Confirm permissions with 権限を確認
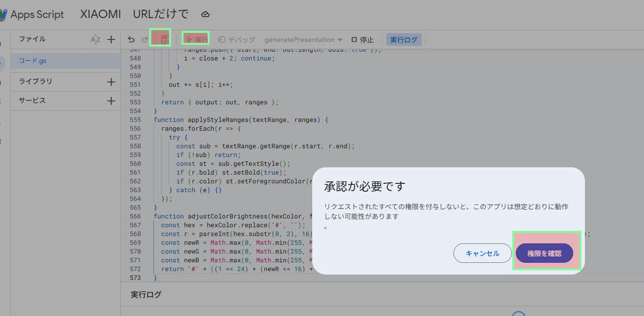Viewport: 644px width, 316px height. pyautogui.click(x=544, y=253)
